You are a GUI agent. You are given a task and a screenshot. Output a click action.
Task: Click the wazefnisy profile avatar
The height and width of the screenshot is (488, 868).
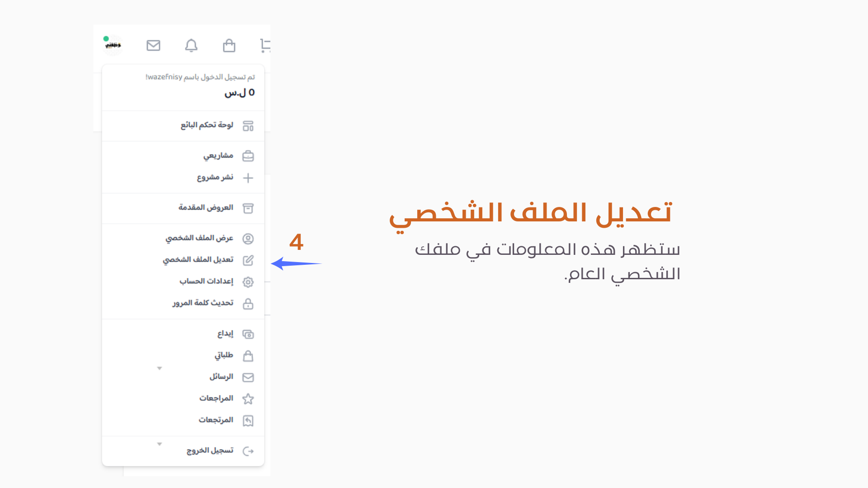(x=113, y=45)
